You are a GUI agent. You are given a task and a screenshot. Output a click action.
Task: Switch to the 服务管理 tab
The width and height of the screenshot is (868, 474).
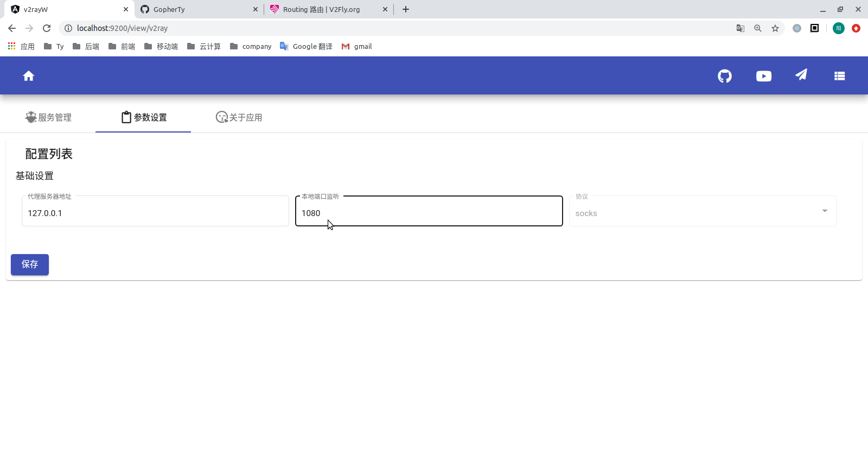point(48,117)
